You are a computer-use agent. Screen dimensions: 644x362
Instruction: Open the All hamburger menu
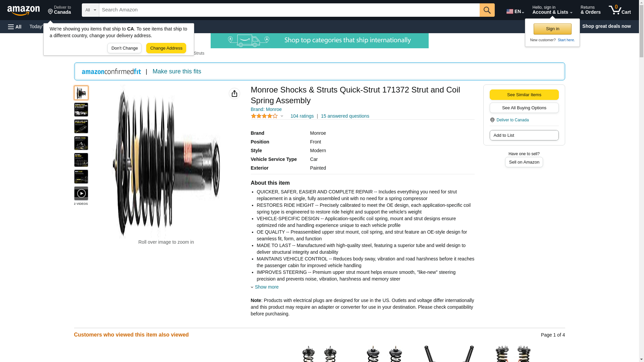[x=15, y=26]
